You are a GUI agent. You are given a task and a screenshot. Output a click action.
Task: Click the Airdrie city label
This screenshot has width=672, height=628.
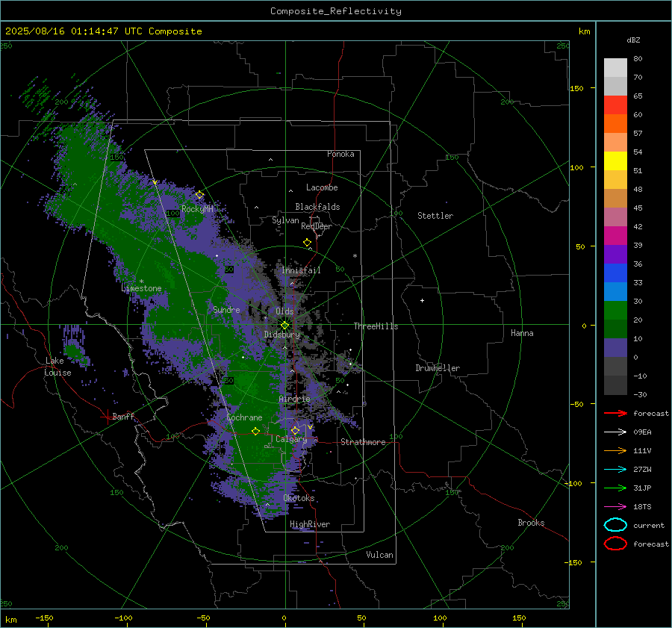coord(294,399)
